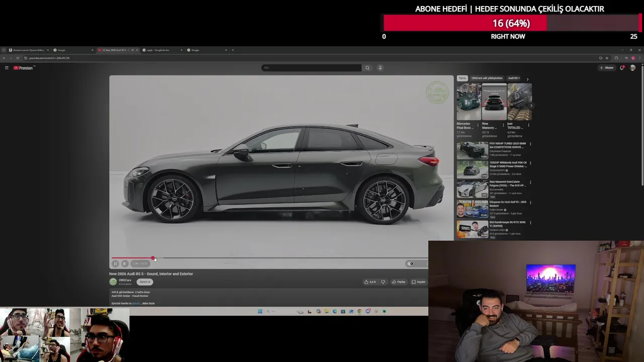This screenshot has width=644, height=362.
Task: Open options for New Mansory short
Action: [503, 125]
